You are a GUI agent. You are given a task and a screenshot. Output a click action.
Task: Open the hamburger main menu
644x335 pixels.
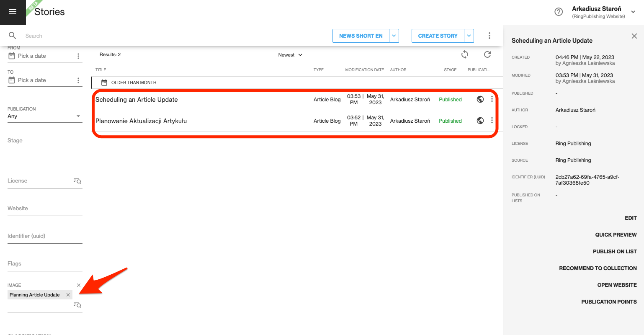13,12
